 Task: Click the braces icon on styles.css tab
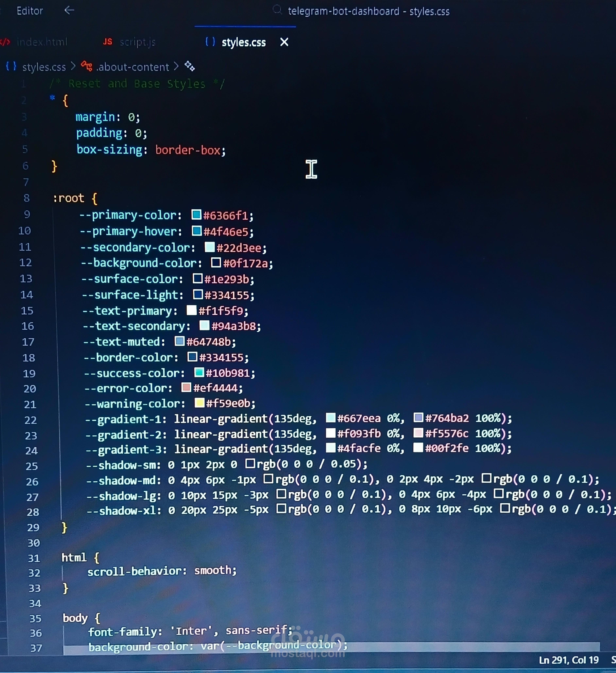pyautogui.click(x=210, y=42)
